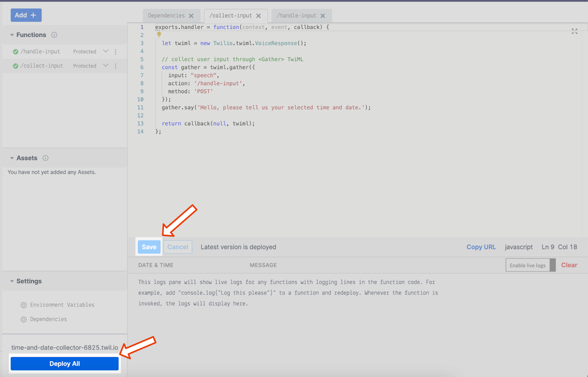Open more options menu for /collect-input
This screenshot has height=377, width=588.
point(115,66)
